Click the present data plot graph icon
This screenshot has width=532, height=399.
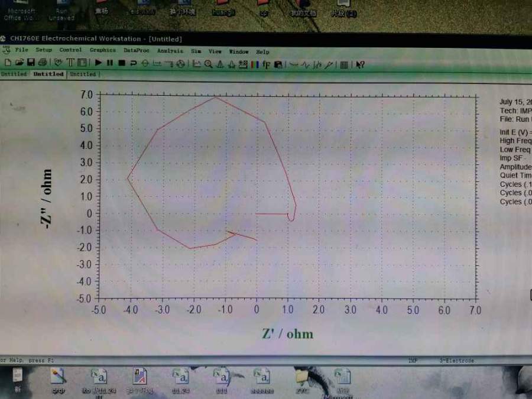(196, 63)
